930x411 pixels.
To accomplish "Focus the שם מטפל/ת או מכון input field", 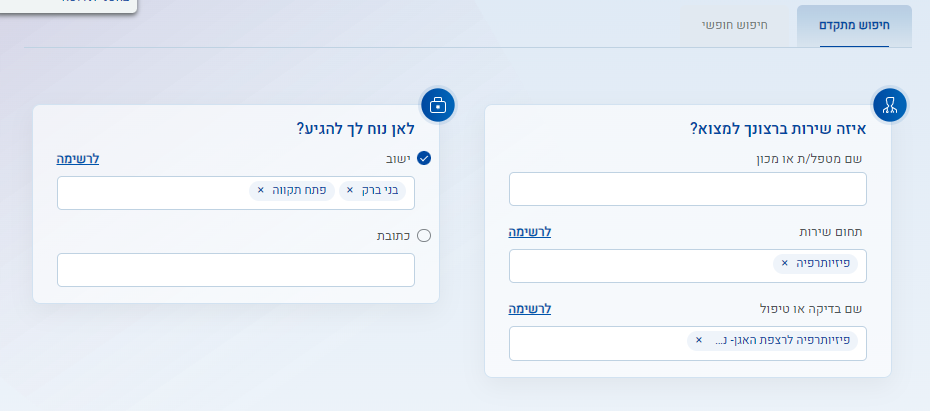I will pyautogui.click(x=687, y=188).
